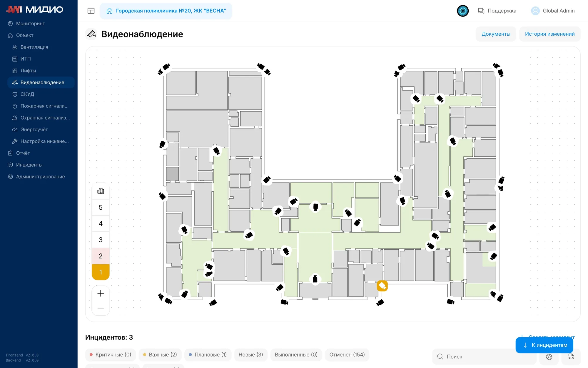
Task: Select Видеонаблюдение in the sidebar
Action: (41, 82)
